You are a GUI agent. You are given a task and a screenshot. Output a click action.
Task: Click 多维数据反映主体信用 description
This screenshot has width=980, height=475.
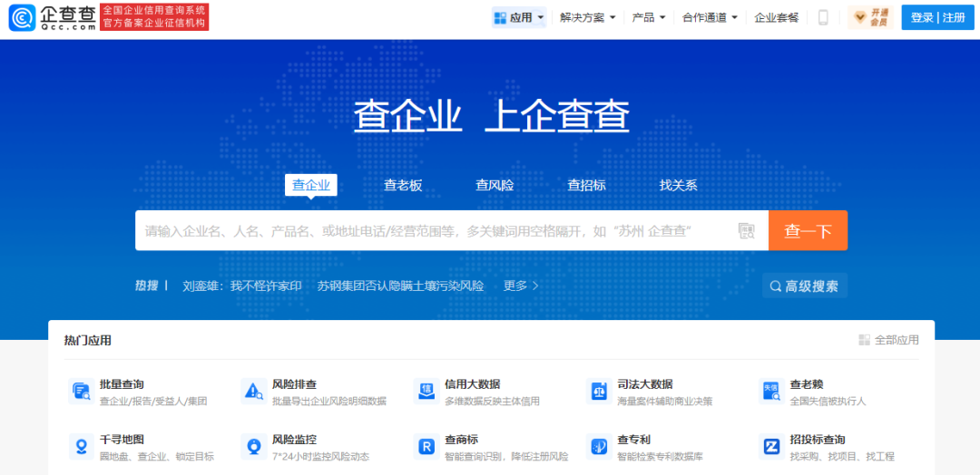pos(492,402)
